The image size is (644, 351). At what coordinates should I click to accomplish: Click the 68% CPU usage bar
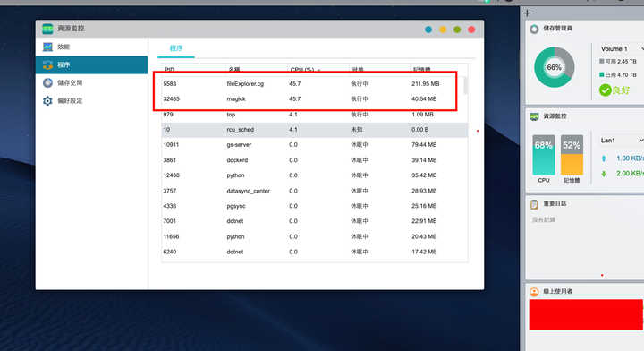tap(544, 155)
